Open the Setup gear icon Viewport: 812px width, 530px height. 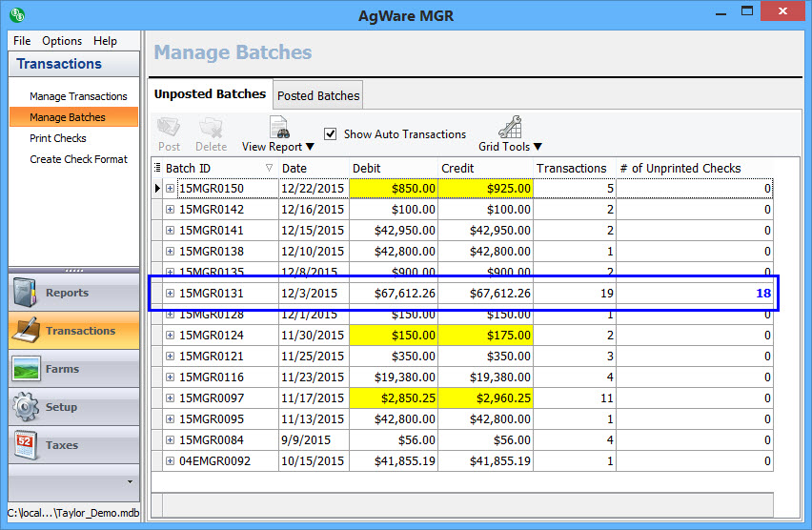(27, 407)
